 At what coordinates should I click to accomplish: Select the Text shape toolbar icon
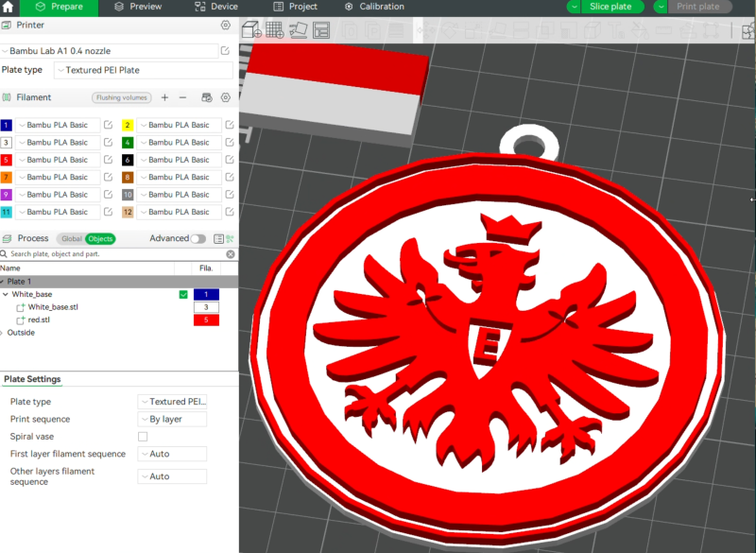point(616,31)
